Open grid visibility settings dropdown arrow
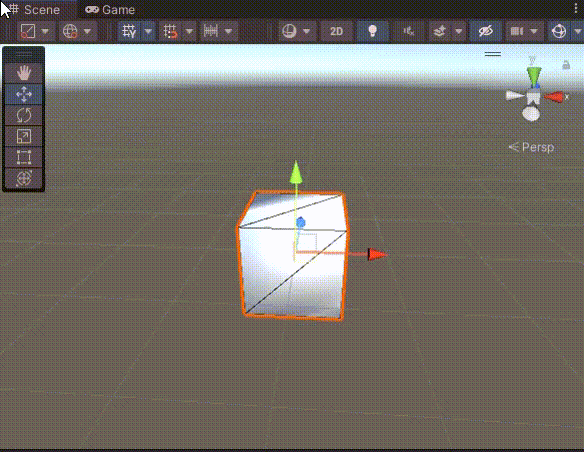Viewport: 584px width, 452px height. 148,31
